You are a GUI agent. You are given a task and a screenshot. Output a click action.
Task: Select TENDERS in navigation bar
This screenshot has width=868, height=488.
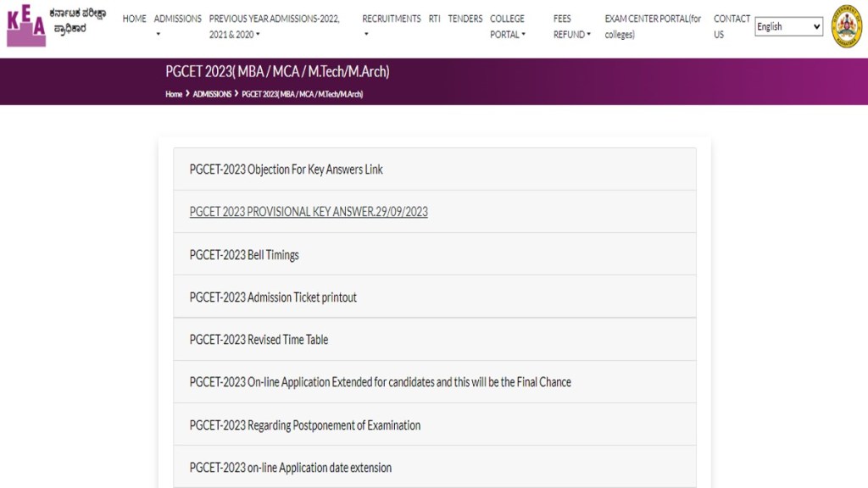click(465, 19)
